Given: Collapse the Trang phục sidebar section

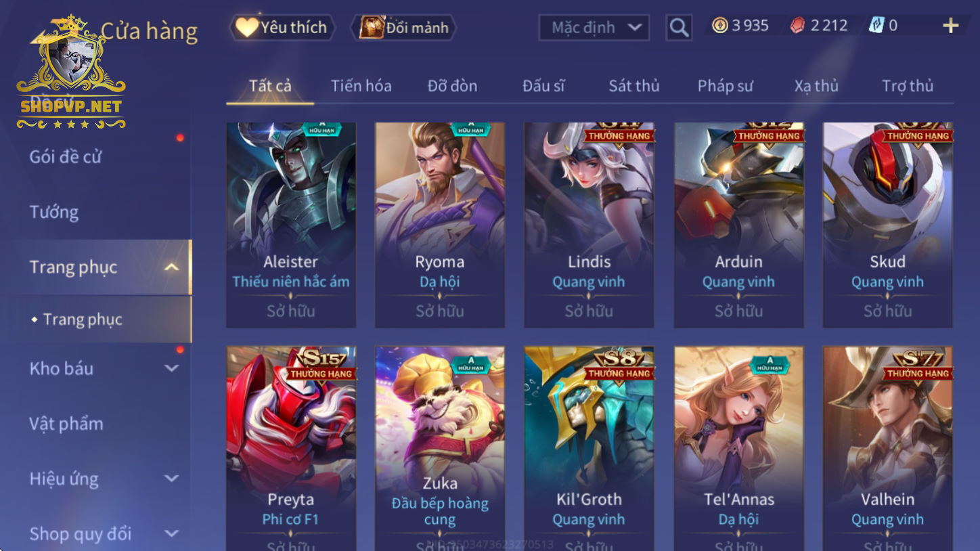Looking at the screenshot, I should tap(172, 267).
